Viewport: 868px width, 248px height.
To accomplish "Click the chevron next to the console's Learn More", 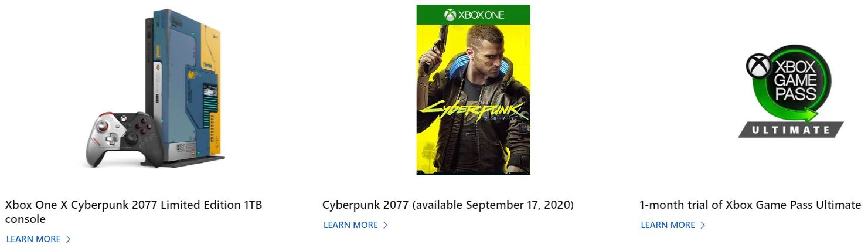I will click(69, 239).
